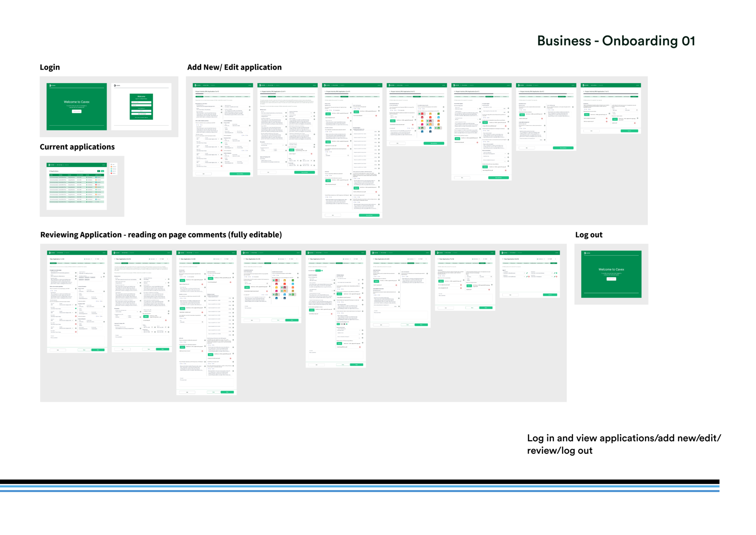
Task: Click back arrow beside View Application 7 of 8
Action: pyautogui.click(x=438, y=259)
